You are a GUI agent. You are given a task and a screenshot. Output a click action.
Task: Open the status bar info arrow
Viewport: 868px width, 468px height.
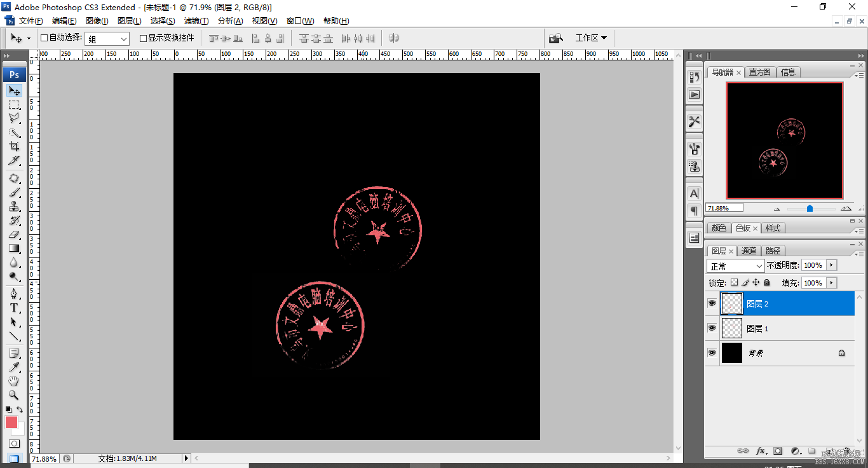(186, 458)
